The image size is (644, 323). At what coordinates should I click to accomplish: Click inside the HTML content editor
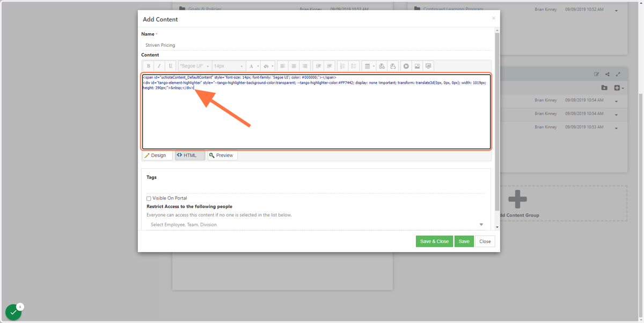coord(316,112)
